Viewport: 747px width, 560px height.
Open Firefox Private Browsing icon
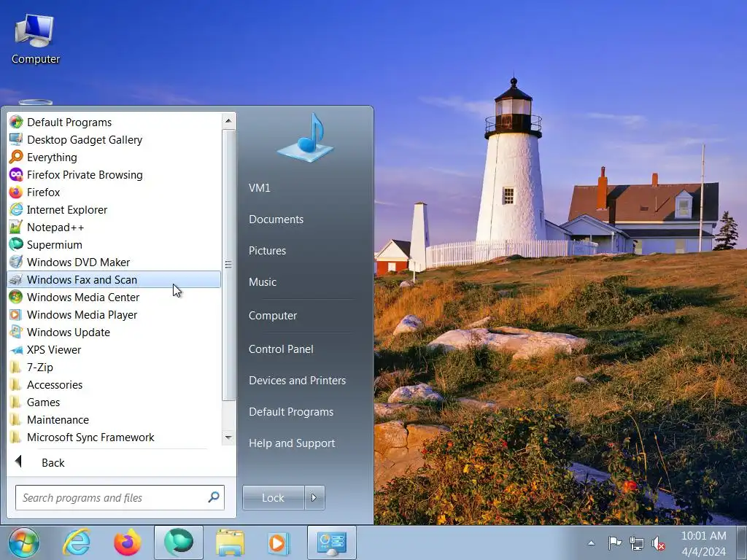(x=16, y=175)
